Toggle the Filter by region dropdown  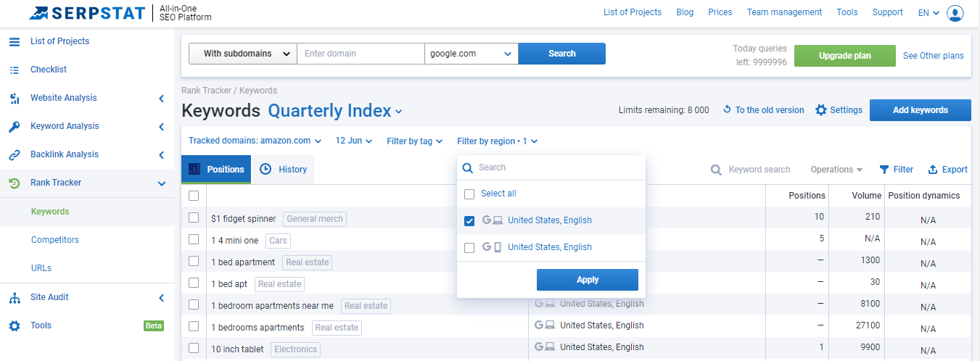pyautogui.click(x=497, y=141)
